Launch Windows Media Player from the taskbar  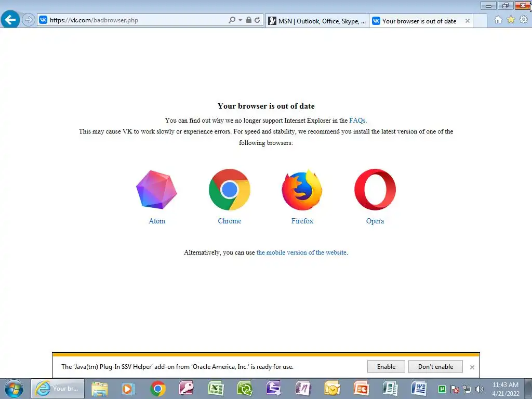point(128,389)
